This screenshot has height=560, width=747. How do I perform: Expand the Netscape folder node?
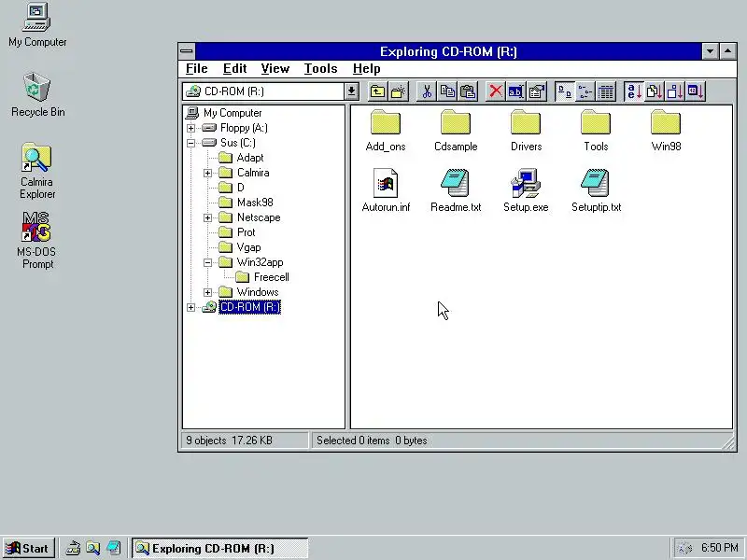coord(207,217)
